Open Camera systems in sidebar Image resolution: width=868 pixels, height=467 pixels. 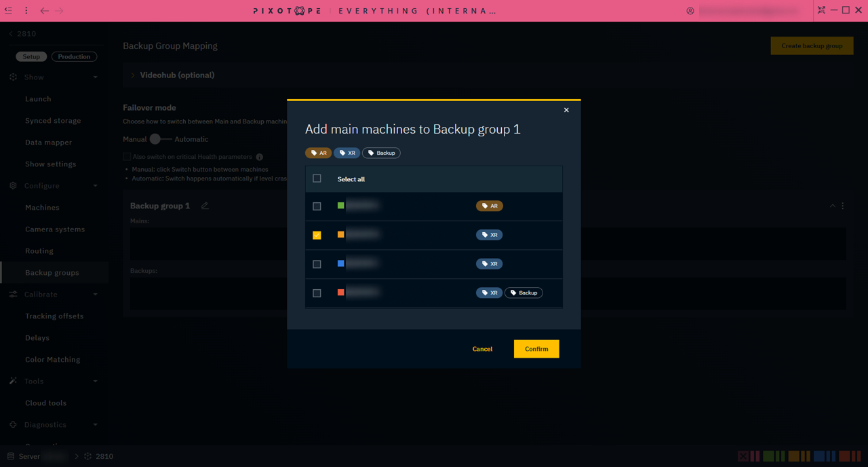tap(55, 229)
